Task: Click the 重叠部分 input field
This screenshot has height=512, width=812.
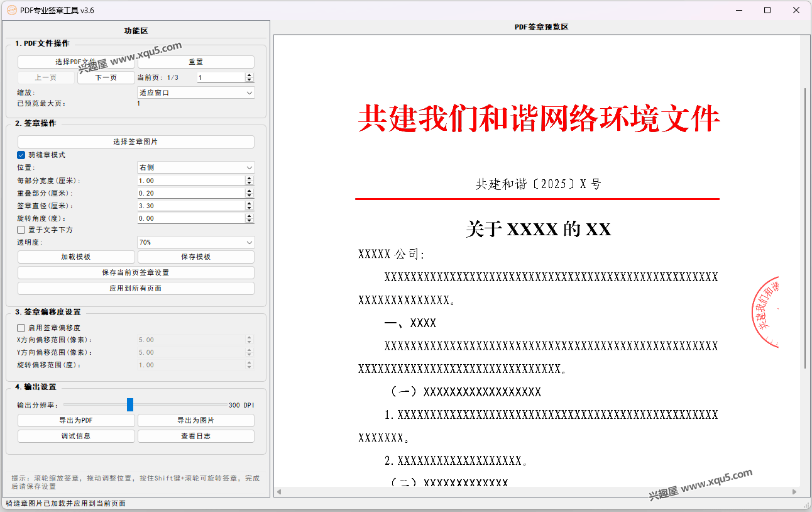Action: pos(190,193)
